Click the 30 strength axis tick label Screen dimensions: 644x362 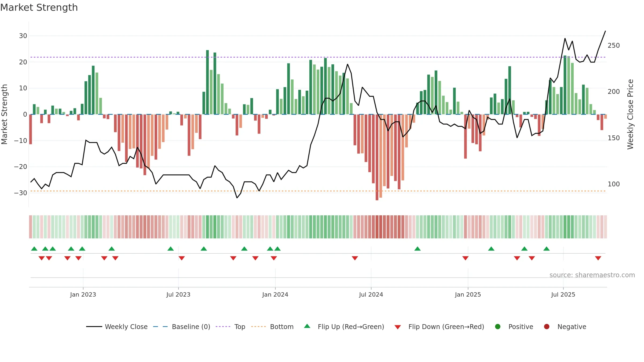(23, 36)
